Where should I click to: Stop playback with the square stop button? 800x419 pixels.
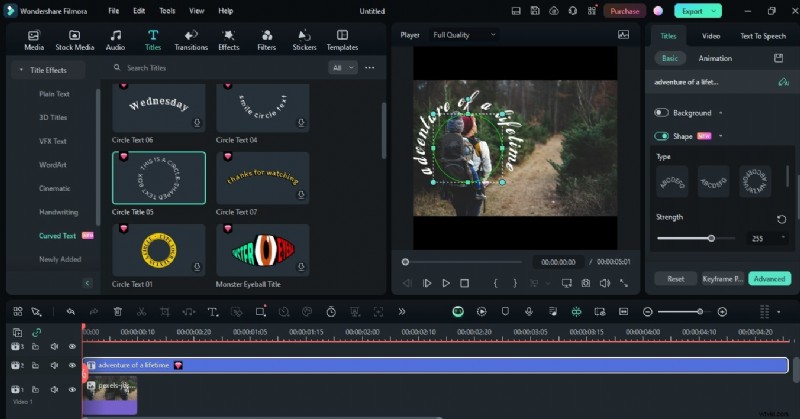pos(464,283)
